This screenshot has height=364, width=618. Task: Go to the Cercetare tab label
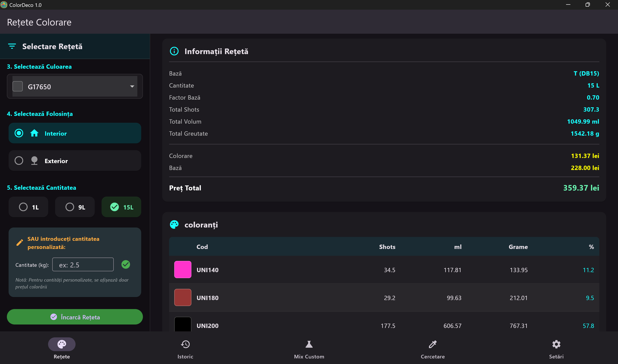click(x=433, y=356)
